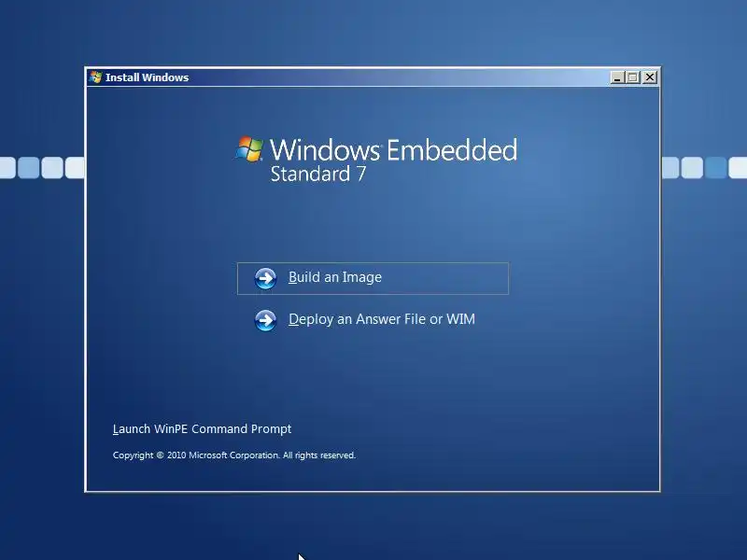
Task: Click the blue arrow icon beside Build an Image
Action: point(265,278)
